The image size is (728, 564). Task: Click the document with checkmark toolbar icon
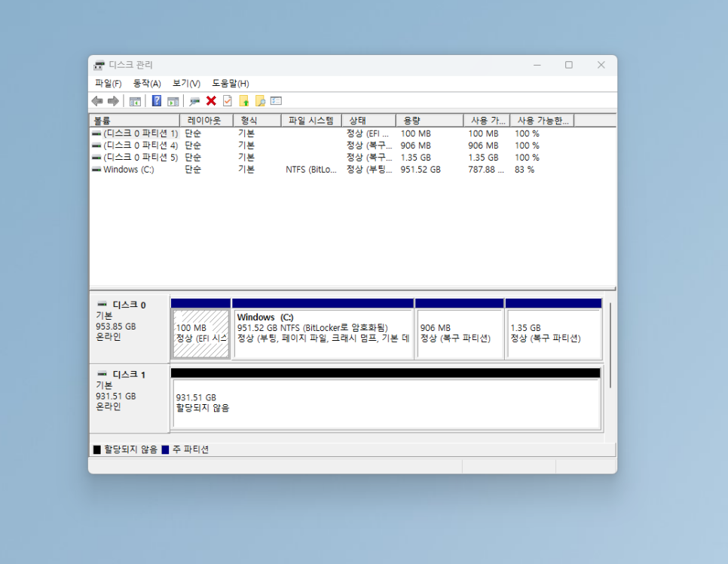pyautogui.click(x=227, y=101)
